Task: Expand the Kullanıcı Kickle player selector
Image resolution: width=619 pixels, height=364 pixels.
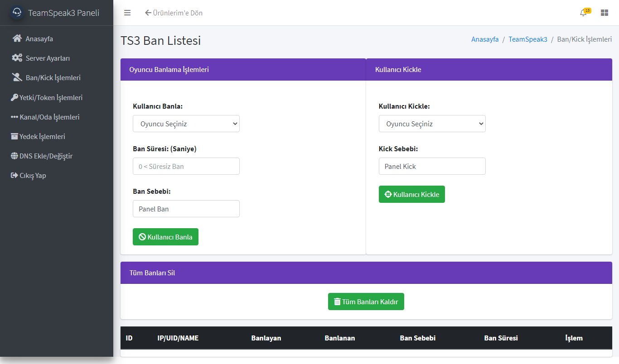Action: [432, 123]
